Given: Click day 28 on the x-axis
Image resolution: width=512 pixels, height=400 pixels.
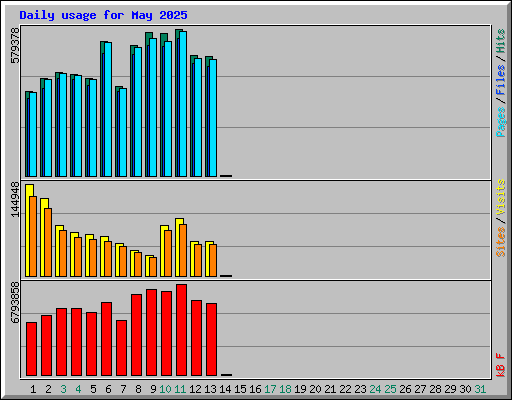Looking at the screenshot, I should coord(435,389).
